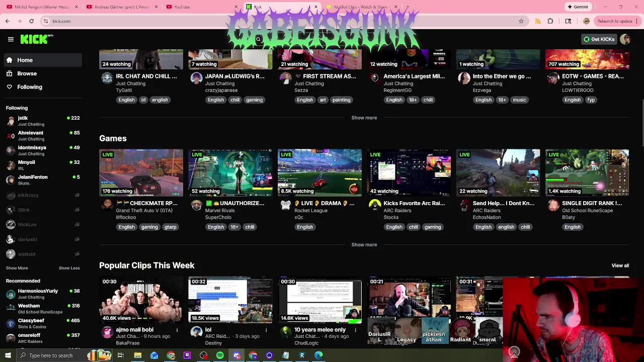Screen dimensions: 644x362
Task: Click the Relaunch to update button
Action: pyautogui.click(x=615, y=21)
